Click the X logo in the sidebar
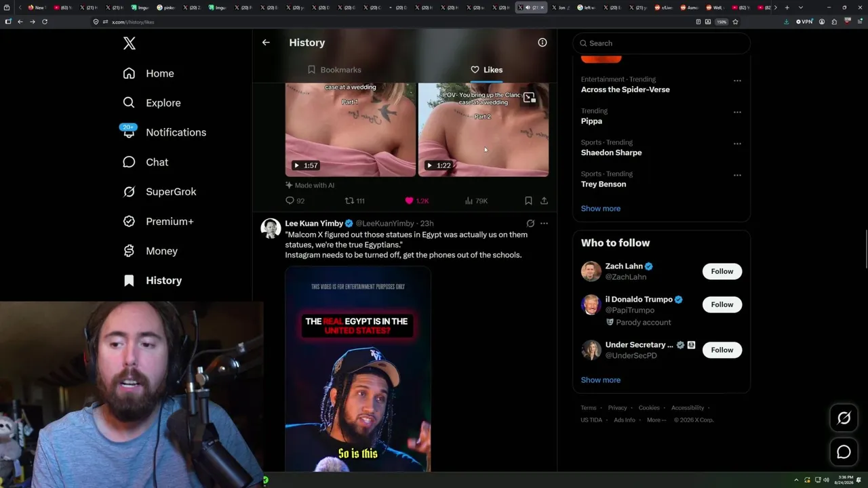This screenshot has height=488, width=868. 130,43
